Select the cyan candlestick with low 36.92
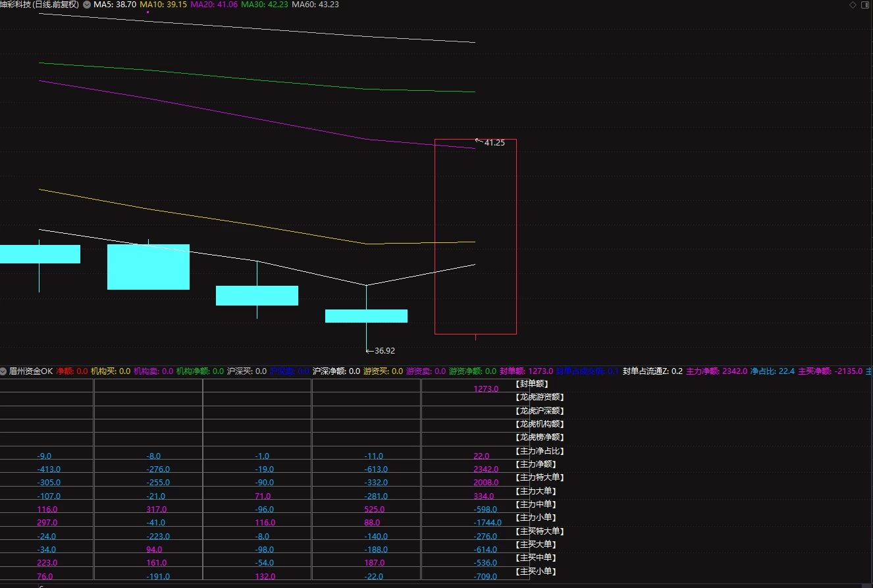873x588 pixels. (x=366, y=316)
